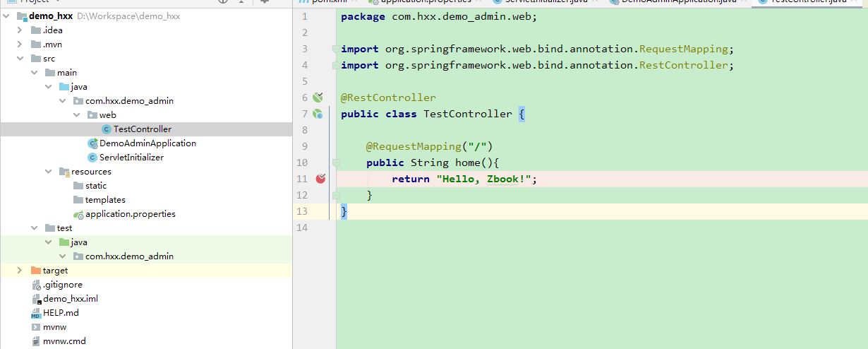Screen dimensions: 868x349
Task: Expand the .idea folder arrow
Action: pyautogui.click(x=21, y=30)
